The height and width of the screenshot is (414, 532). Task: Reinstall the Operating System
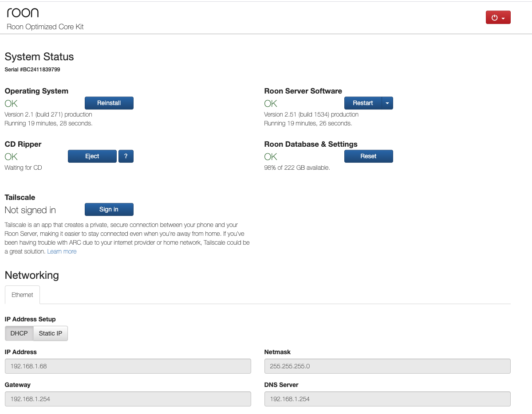click(x=109, y=103)
